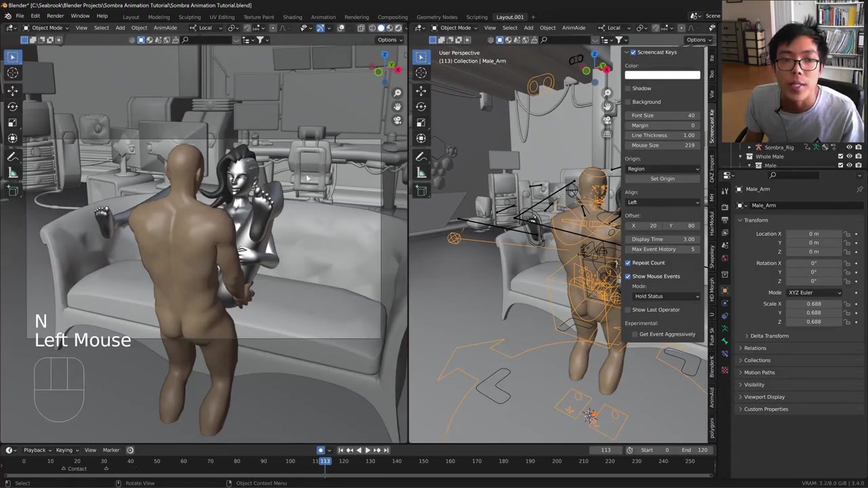Disable the Repeat Count checkbox

628,263
